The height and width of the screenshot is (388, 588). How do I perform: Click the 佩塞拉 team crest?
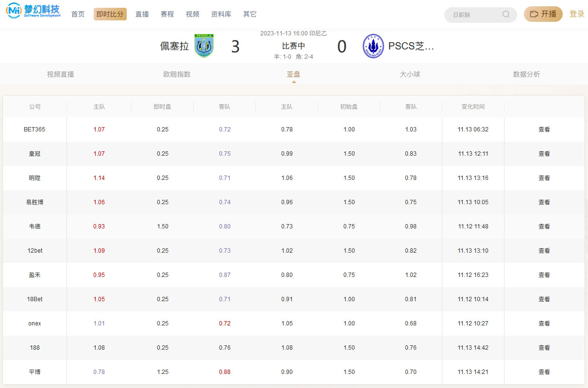pyautogui.click(x=204, y=46)
